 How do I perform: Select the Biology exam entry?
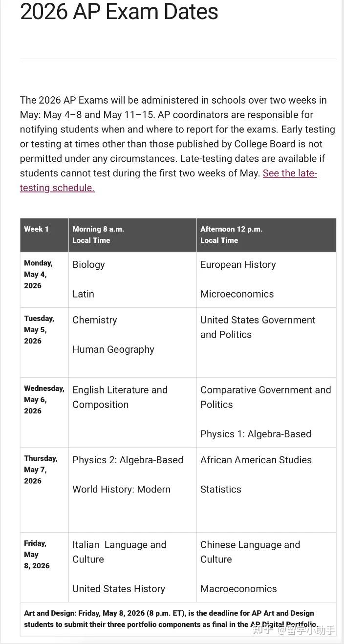[88, 265]
